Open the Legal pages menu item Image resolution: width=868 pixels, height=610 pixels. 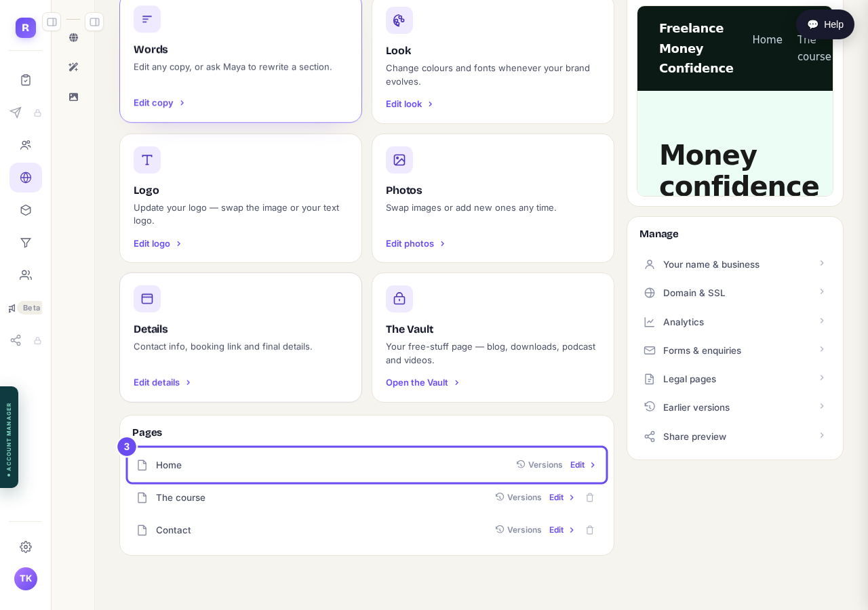(735, 379)
